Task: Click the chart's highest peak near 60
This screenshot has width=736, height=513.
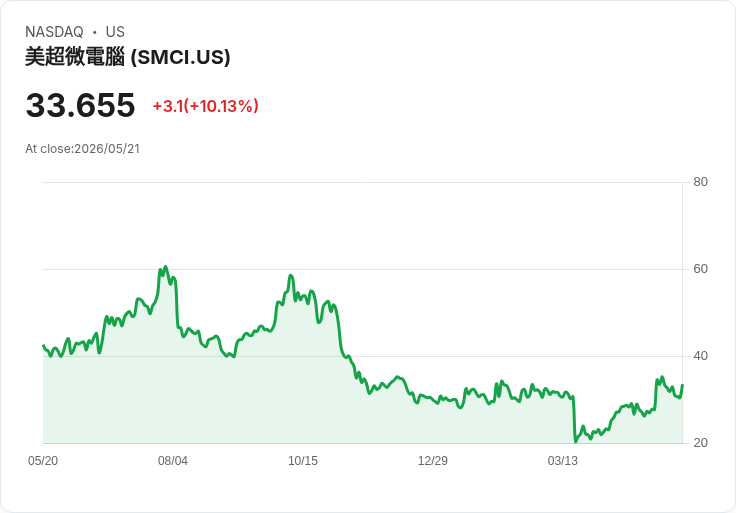Action: 165,267
